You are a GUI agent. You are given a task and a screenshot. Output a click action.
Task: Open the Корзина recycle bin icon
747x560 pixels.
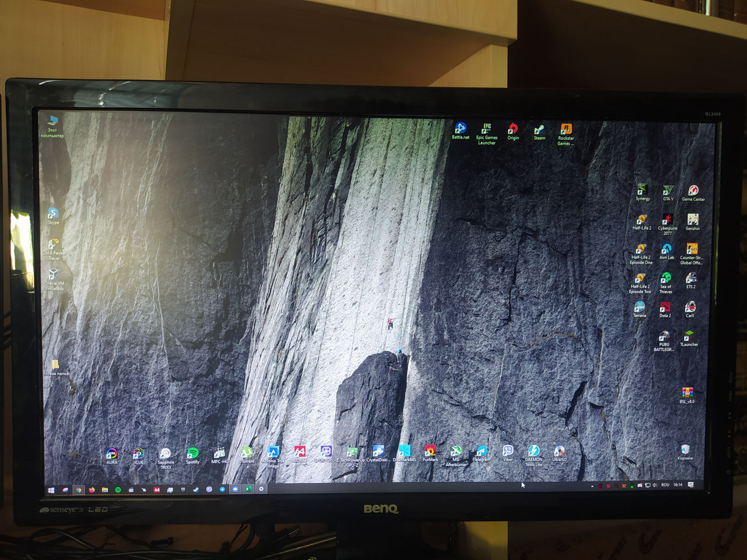685,452
